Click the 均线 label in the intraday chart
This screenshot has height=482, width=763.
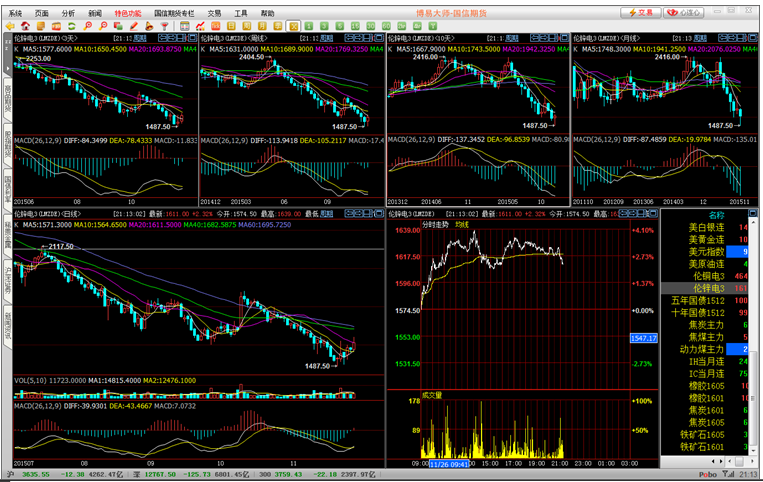461,225
